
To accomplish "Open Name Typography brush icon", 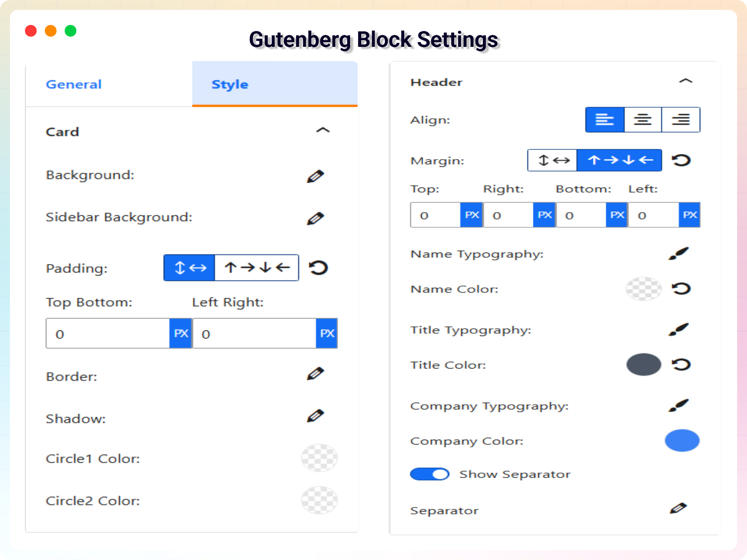I will point(678,253).
